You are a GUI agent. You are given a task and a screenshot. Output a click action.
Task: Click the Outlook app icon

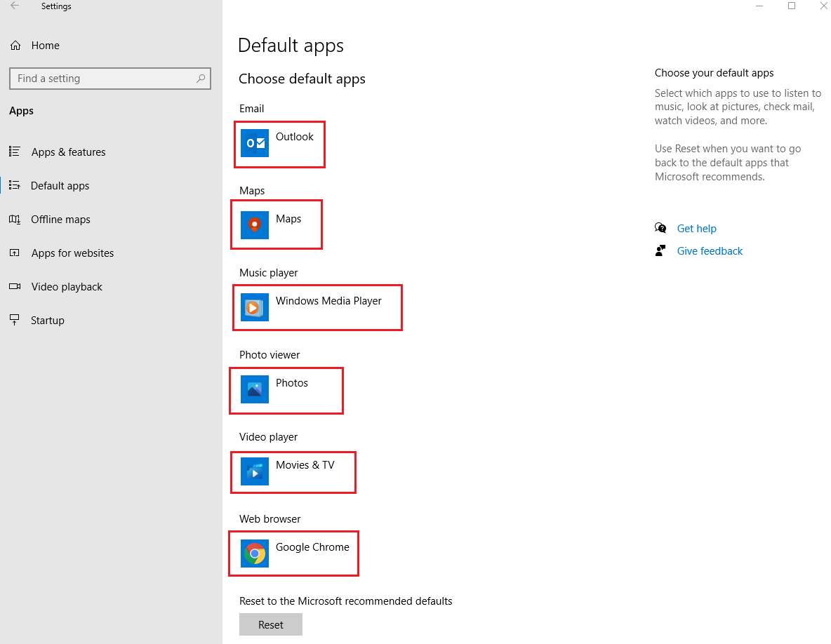(254, 143)
